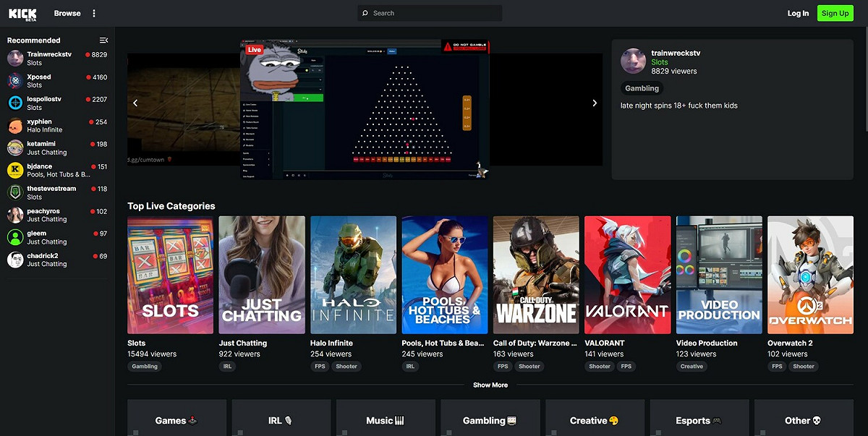Click the Search input field
Screen dimensions: 868x436
(430, 13)
